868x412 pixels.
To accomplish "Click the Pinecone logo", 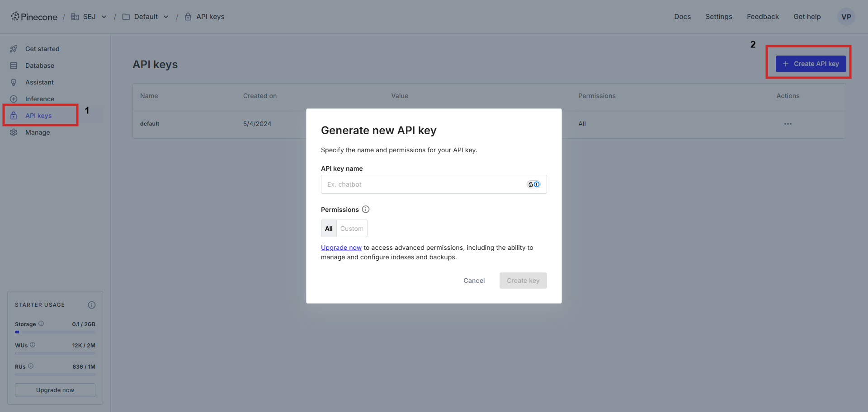I will coord(34,16).
